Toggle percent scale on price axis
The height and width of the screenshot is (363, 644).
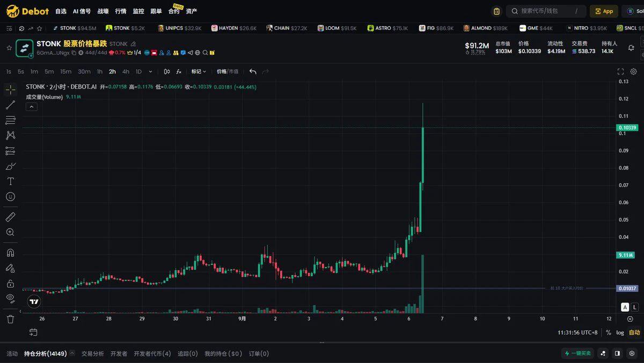(x=609, y=332)
